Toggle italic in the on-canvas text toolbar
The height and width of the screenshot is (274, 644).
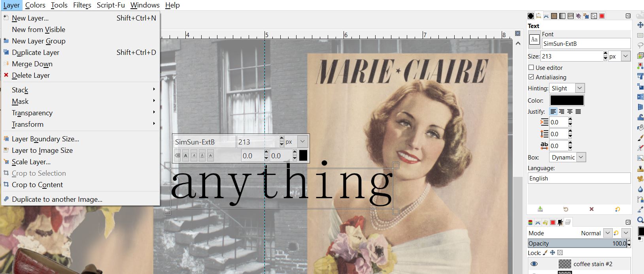[x=194, y=156]
